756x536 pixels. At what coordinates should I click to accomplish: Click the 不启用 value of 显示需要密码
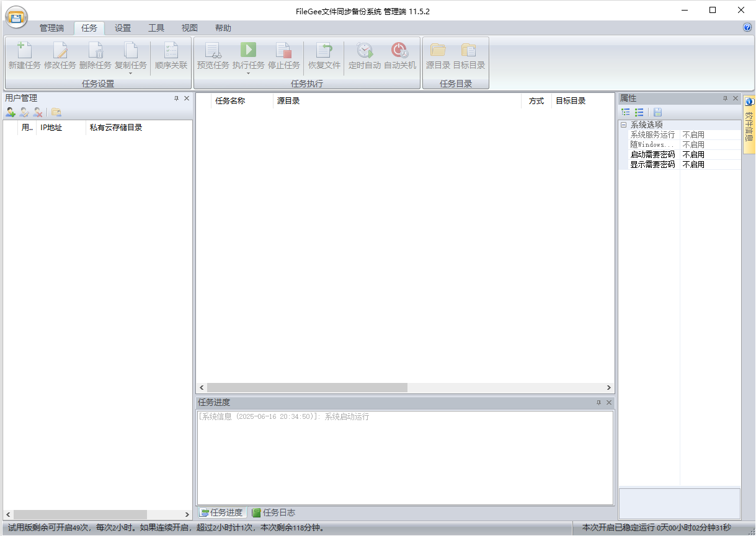(693, 164)
